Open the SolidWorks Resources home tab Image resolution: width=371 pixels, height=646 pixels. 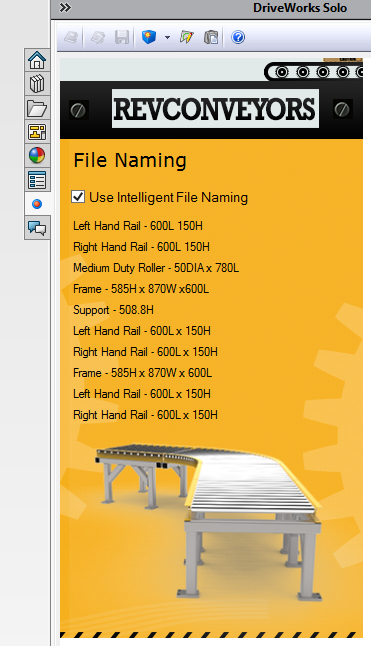pyautogui.click(x=37, y=60)
